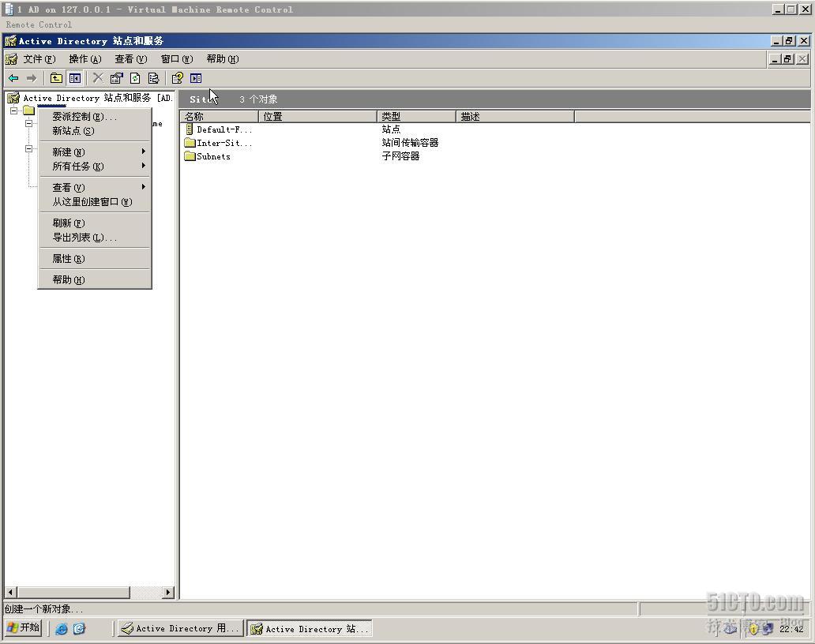815x644 pixels.
Task: Click the Remote Control menu of VM window
Action: tap(39, 24)
